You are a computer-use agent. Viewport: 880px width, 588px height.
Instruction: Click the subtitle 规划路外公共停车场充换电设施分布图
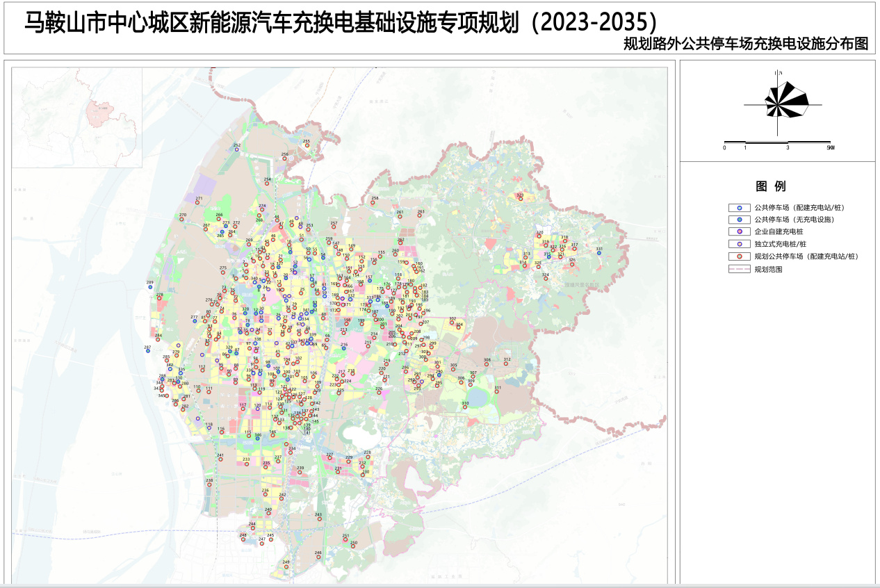tap(746, 44)
